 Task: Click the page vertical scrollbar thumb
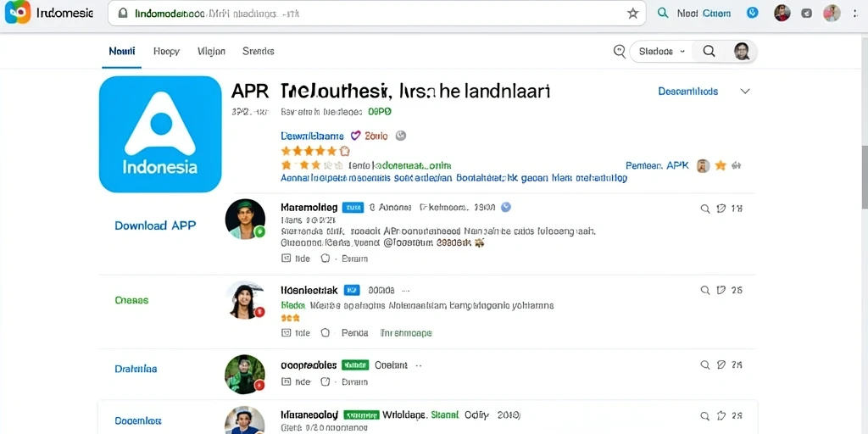click(x=864, y=177)
